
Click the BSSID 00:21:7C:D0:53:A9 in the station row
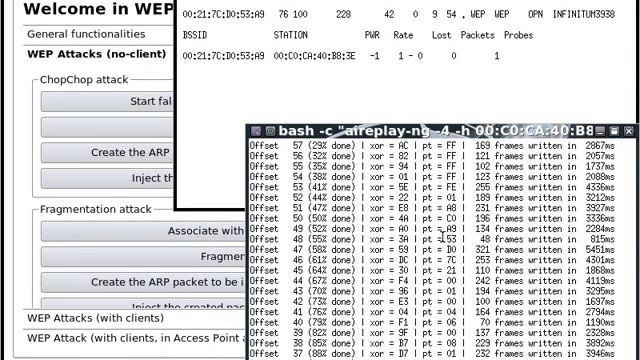click(x=223, y=56)
